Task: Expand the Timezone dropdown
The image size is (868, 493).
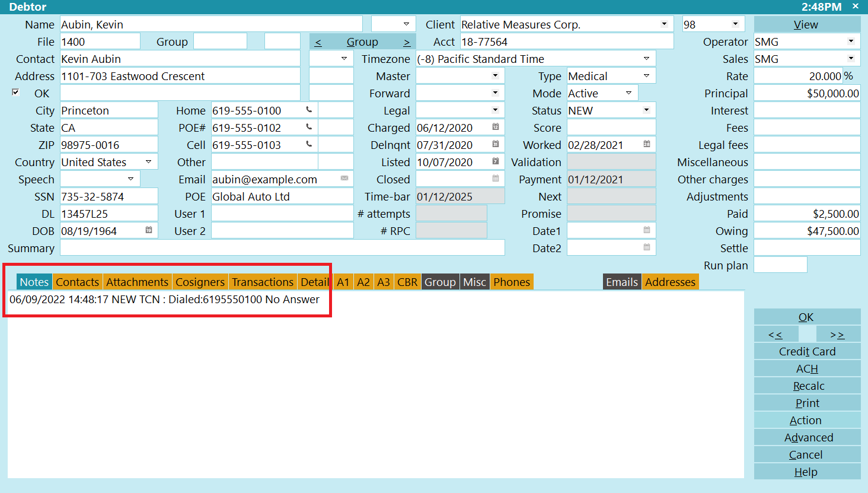Action: [x=646, y=59]
